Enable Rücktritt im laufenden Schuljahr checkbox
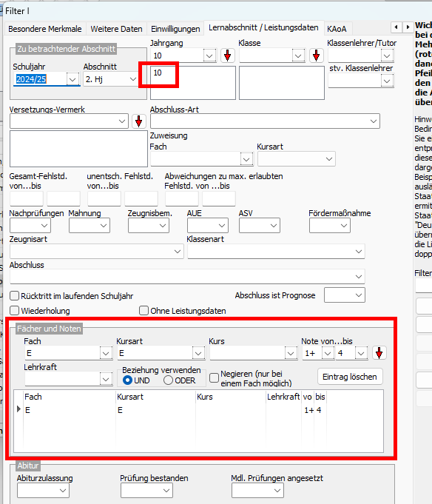This screenshot has height=504, width=432. [15, 295]
